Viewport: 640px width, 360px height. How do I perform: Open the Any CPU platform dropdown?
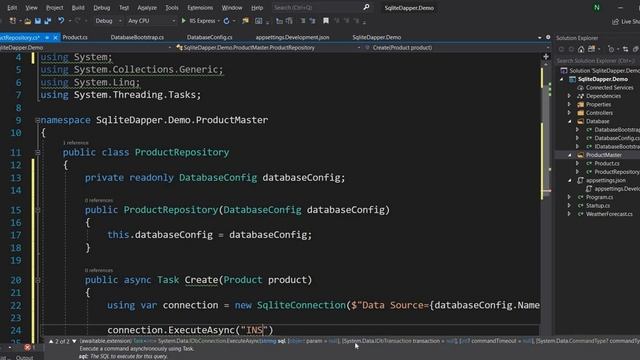coord(151,20)
